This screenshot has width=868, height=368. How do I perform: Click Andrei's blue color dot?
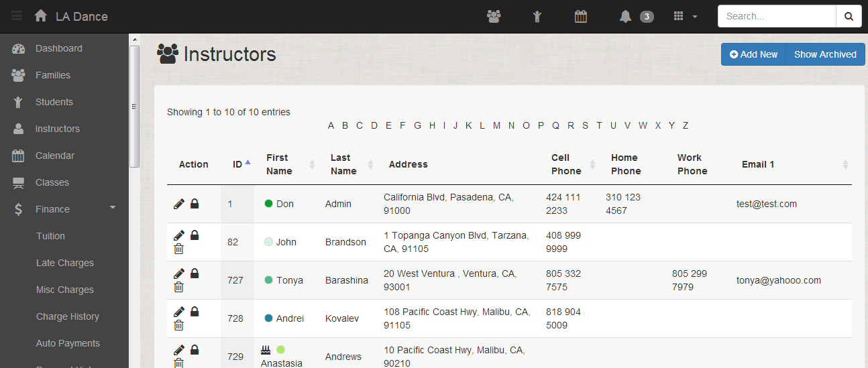click(x=269, y=318)
